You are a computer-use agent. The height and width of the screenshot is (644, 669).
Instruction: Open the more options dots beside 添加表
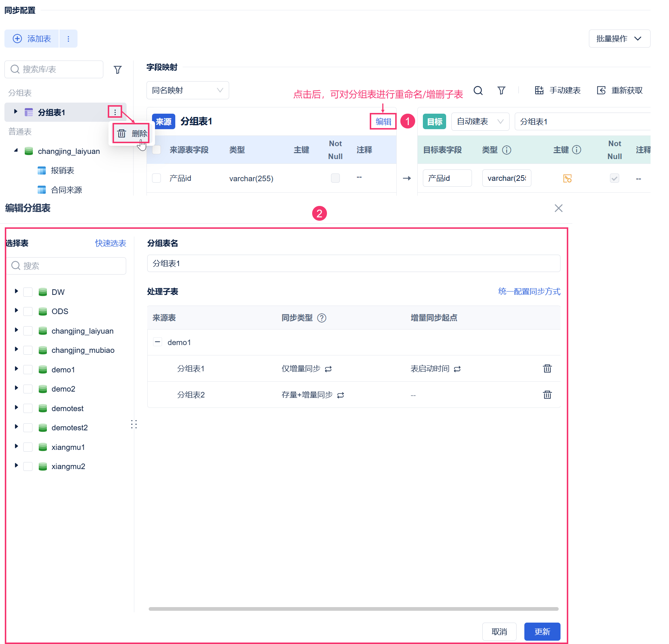click(68, 39)
